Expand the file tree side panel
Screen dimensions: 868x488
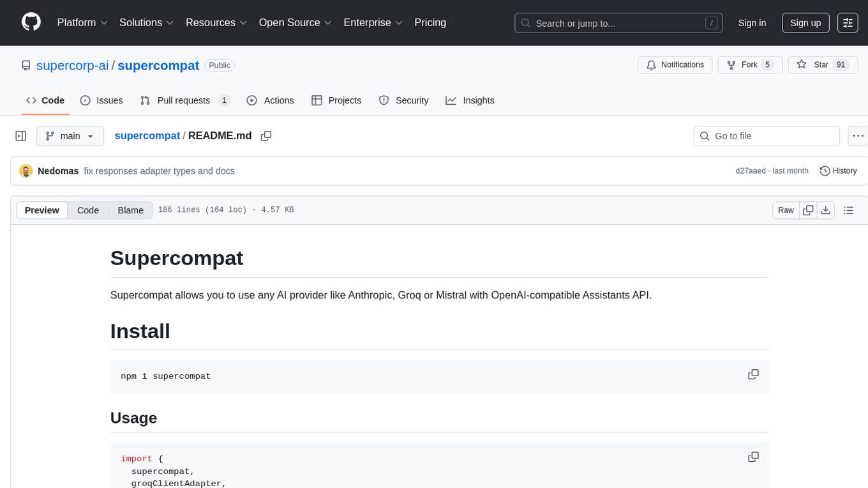tap(21, 136)
